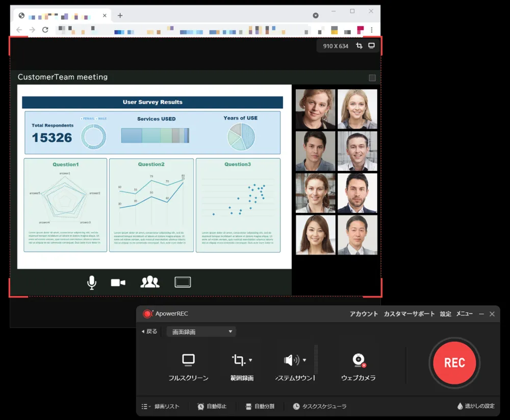Viewport: 510px width, 420px height.
Task: Click the video camera icon in meeting
Action: 118,283
